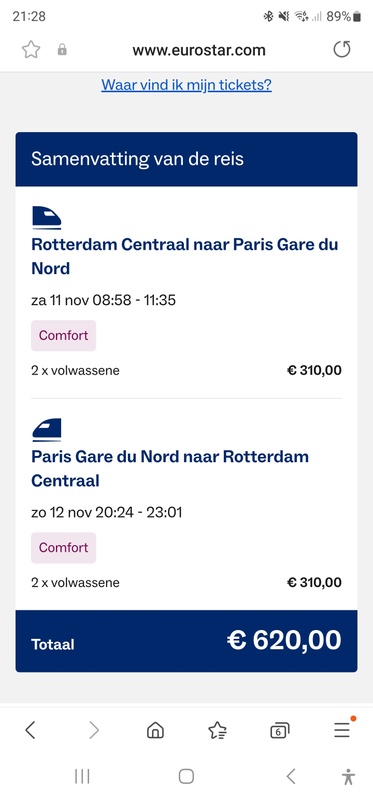Tap the Comfort badge on return trip
Viewport: 373px width, 800px height.
click(63, 548)
